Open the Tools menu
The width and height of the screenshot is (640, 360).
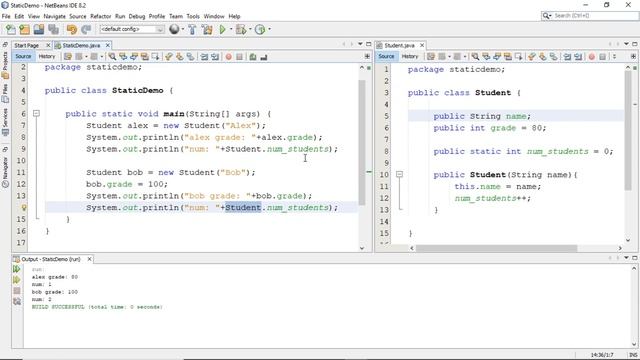pyautogui.click(x=193, y=16)
